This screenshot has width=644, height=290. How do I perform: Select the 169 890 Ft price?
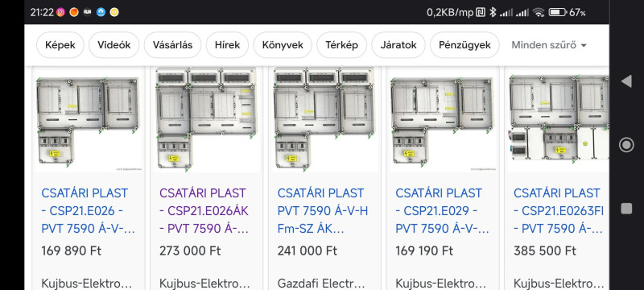[x=71, y=251]
